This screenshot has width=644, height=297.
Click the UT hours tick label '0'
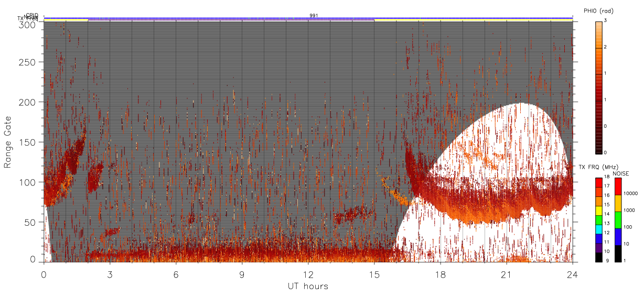click(x=44, y=274)
